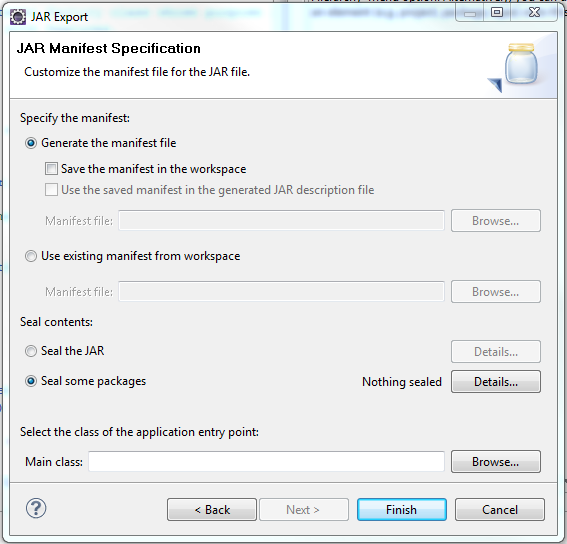
Task: Minimize the JAR Export dialog
Action: pyautogui.click(x=470, y=13)
